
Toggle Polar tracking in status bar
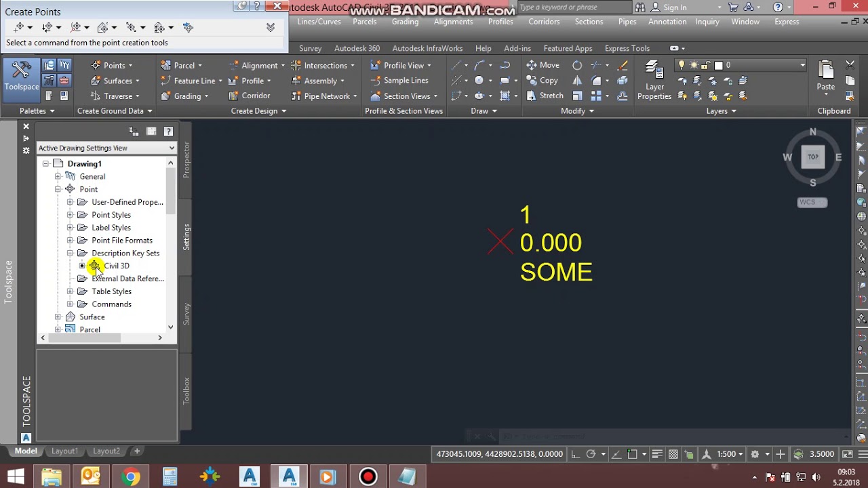click(591, 454)
